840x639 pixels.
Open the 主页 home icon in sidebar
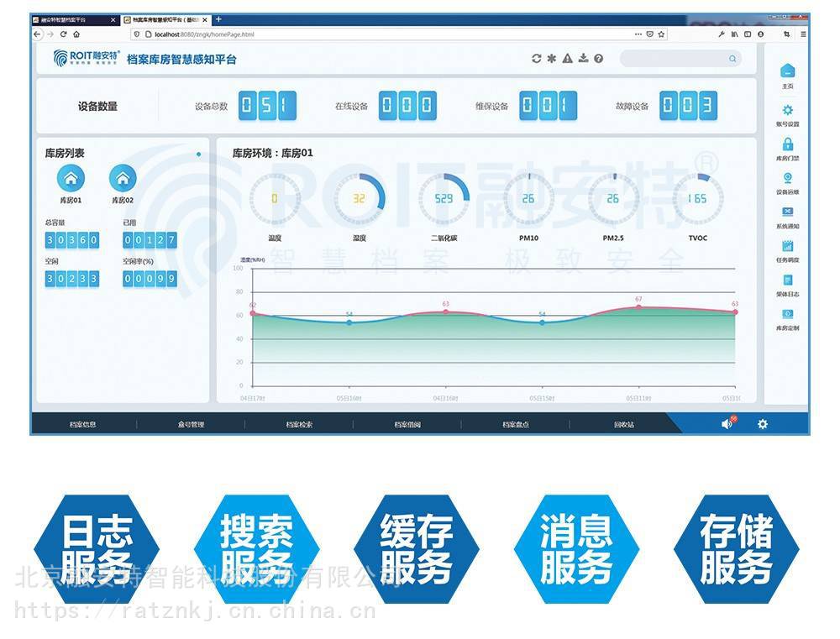pyautogui.click(x=787, y=72)
